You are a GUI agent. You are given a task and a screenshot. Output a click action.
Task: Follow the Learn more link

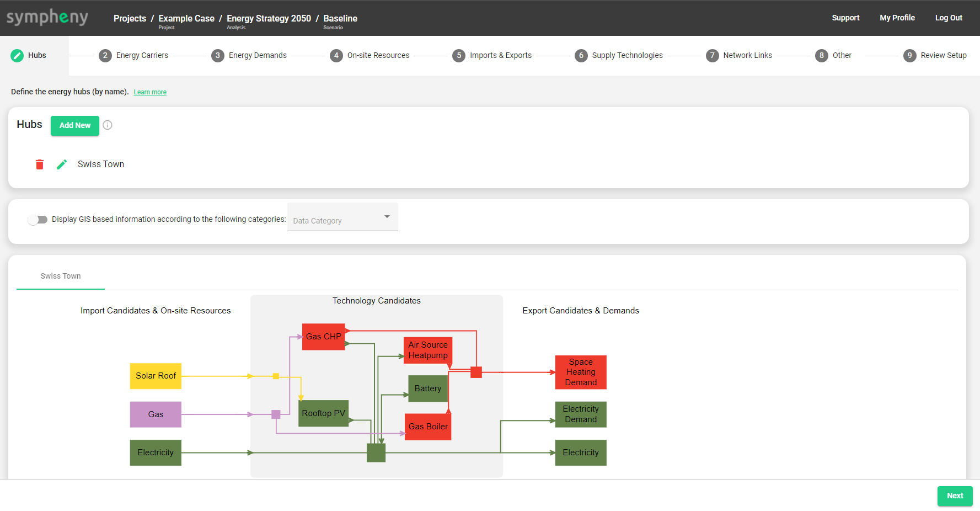150,92
